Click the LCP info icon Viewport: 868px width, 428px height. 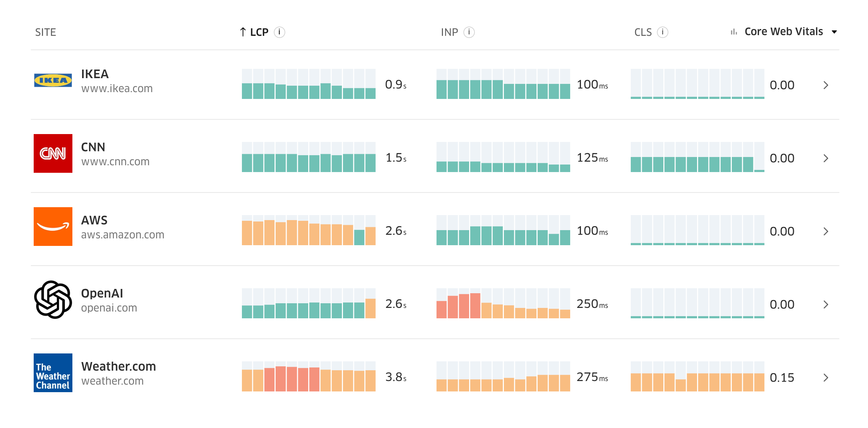(279, 32)
